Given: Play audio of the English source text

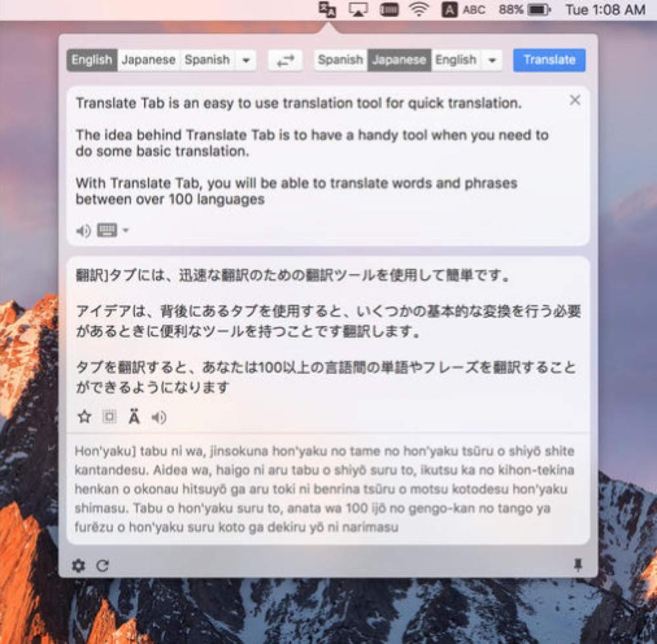Looking at the screenshot, I should [x=83, y=231].
